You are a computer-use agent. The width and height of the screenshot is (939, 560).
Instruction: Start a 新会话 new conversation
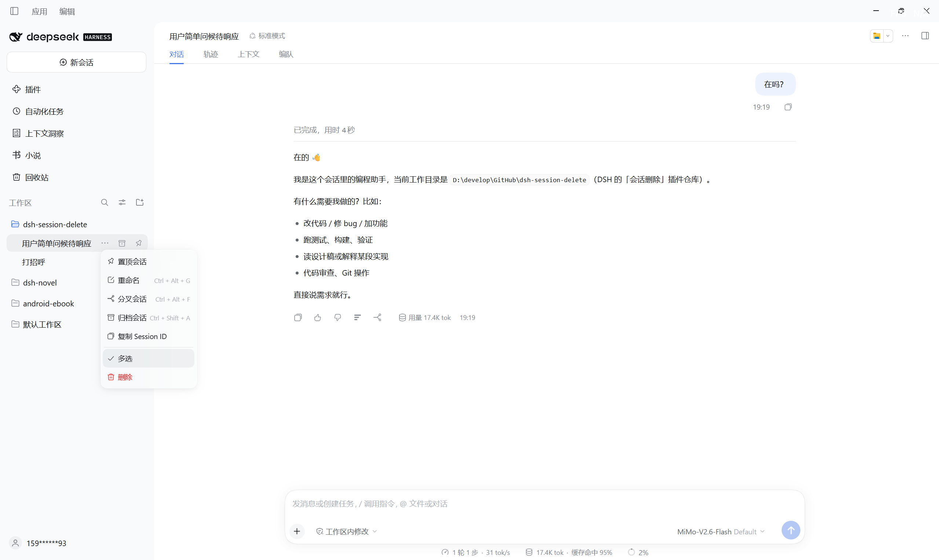point(76,62)
